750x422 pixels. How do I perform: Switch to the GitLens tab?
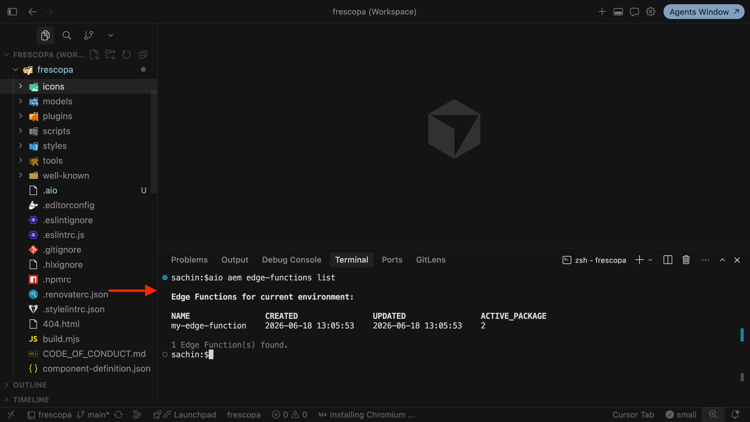click(x=430, y=260)
